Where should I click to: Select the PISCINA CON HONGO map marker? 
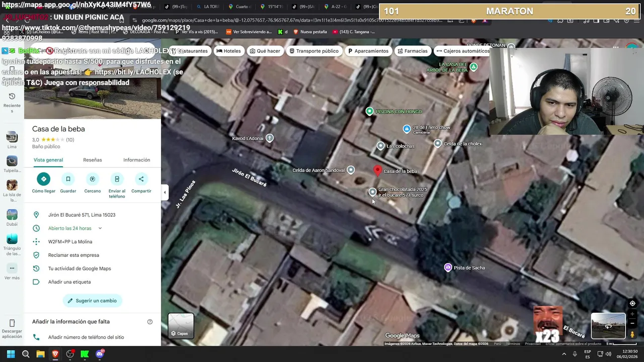(x=370, y=111)
